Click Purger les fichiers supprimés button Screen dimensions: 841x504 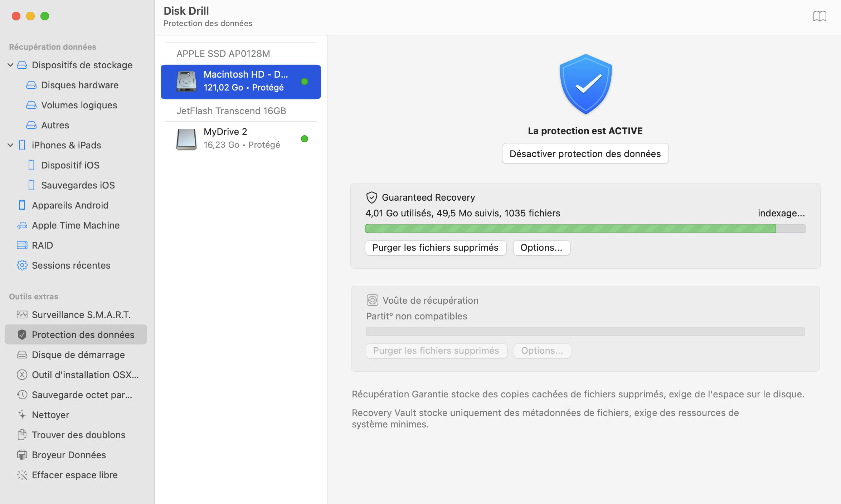[x=435, y=246]
